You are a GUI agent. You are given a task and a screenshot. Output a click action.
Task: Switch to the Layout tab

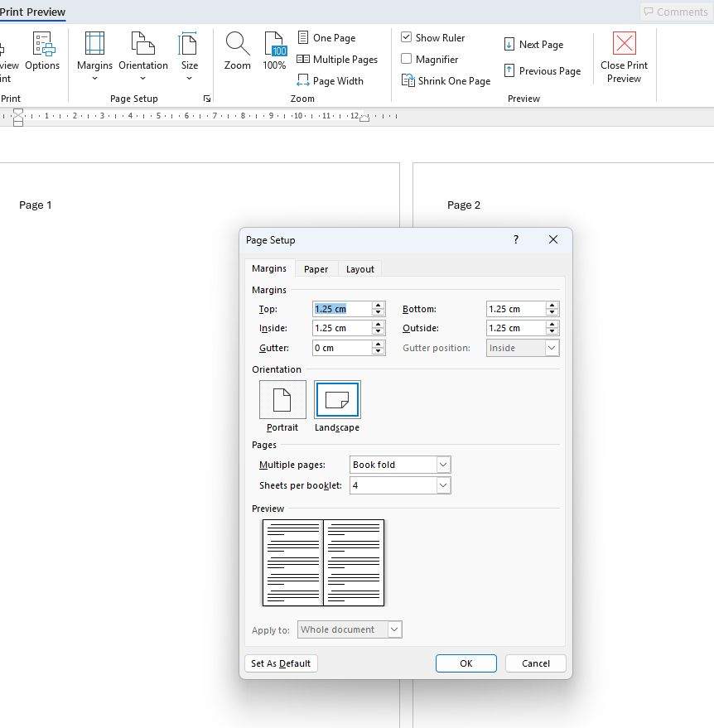359,269
